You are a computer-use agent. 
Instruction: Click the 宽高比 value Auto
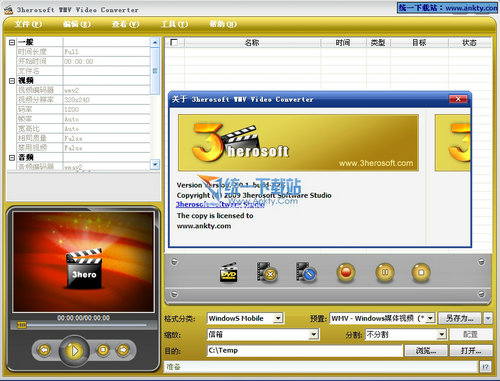click(106, 129)
